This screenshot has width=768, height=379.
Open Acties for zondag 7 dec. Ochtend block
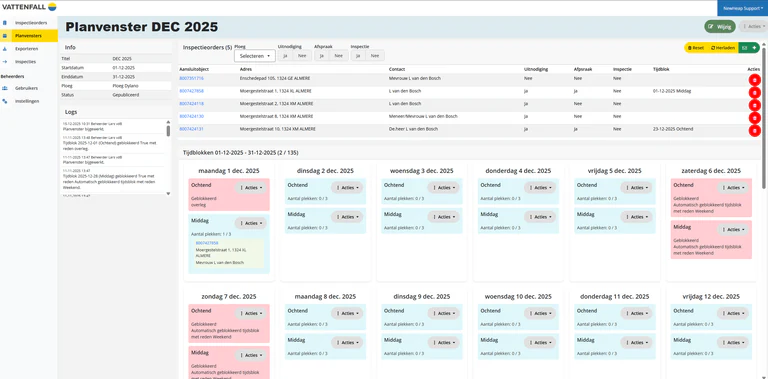point(251,313)
